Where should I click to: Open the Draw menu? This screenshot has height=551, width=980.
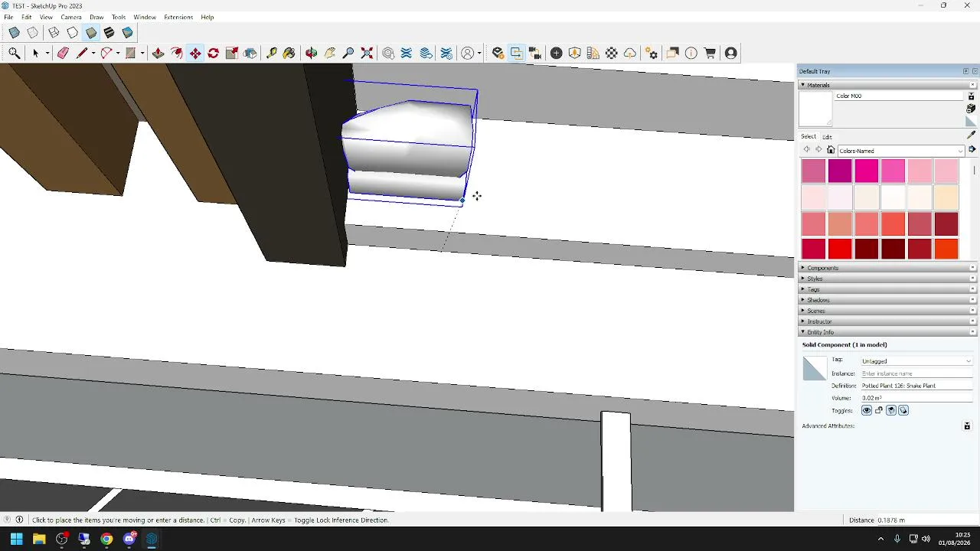tap(96, 17)
